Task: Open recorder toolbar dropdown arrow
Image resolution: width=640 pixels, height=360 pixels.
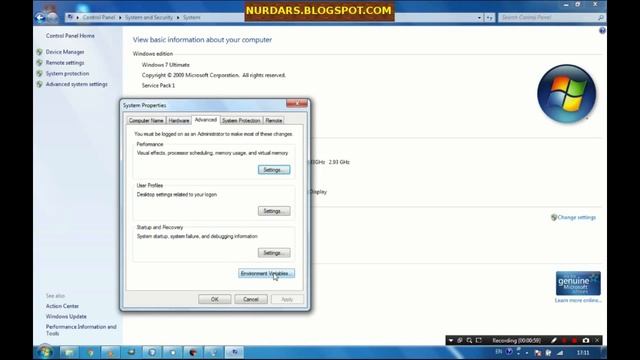Action: click(451, 340)
